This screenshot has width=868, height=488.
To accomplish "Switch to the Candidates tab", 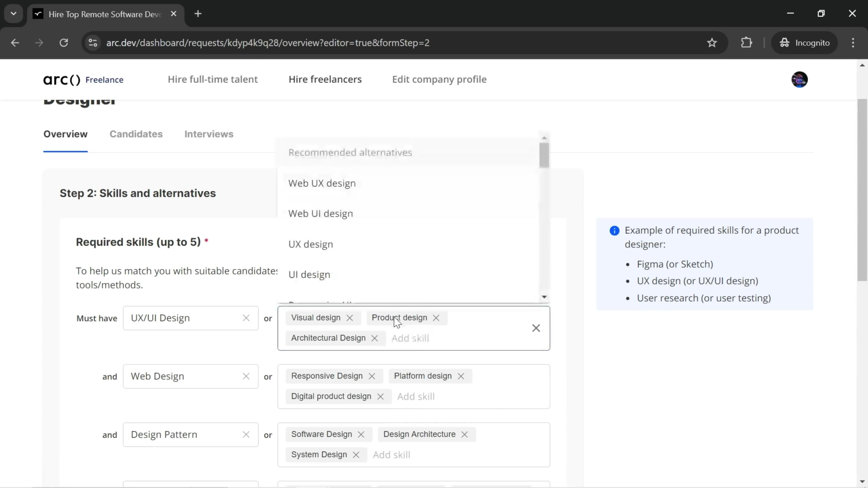I will [136, 134].
